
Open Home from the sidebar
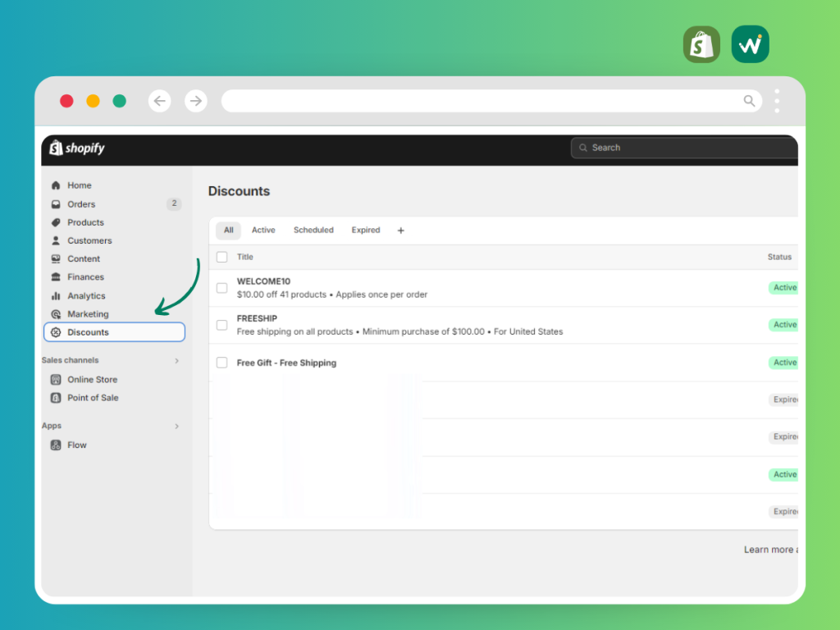click(80, 185)
